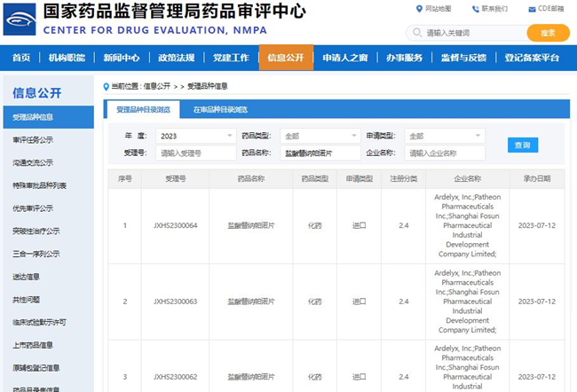Click the 药品名称 field containing 盐酸替纳帕诺片
577x392 pixels.
318,153
